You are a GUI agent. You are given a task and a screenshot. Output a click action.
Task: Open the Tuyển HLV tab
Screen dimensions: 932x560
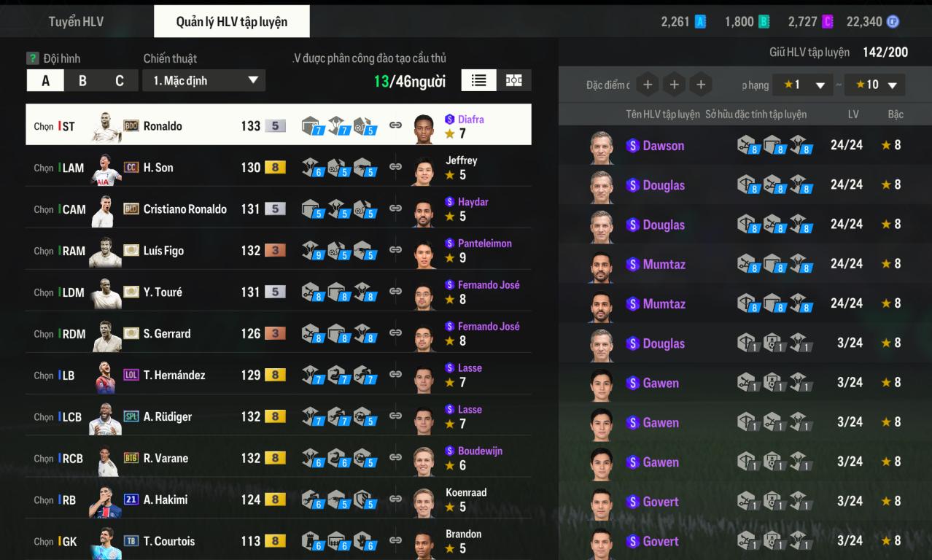coord(77,22)
